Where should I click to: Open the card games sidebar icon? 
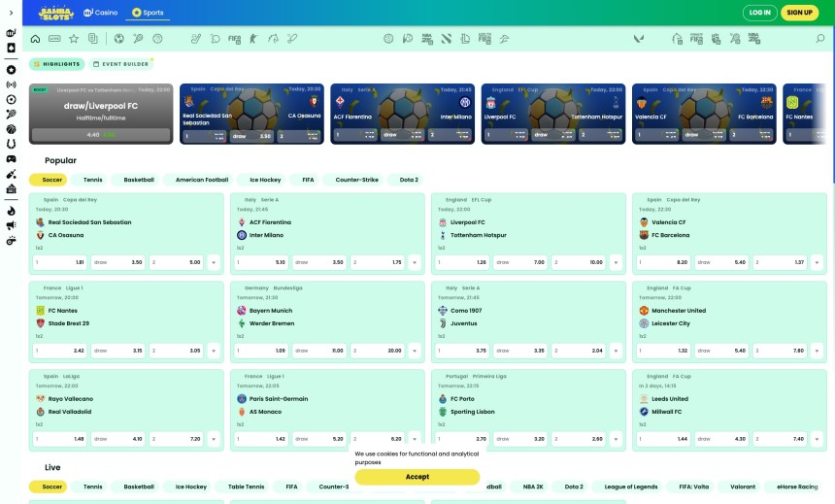[x=11, y=48]
